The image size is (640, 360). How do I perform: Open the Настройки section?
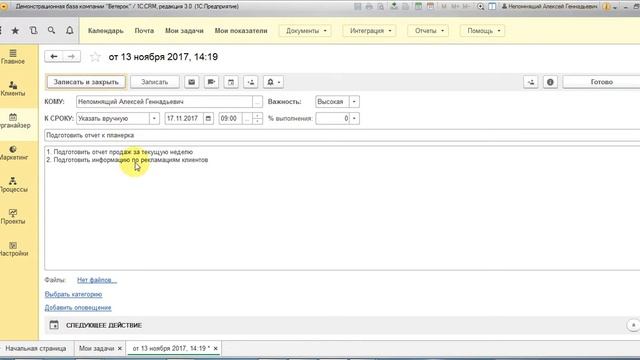click(x=13, y=249)
